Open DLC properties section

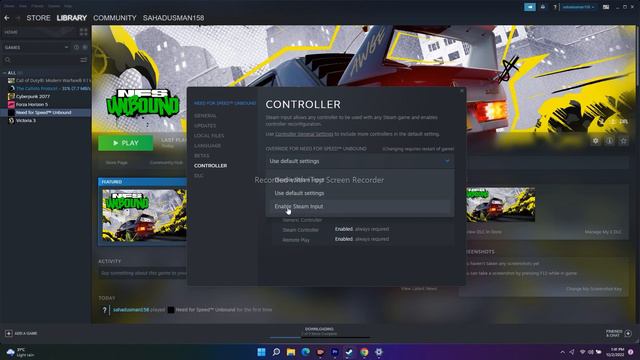[199, 176]
